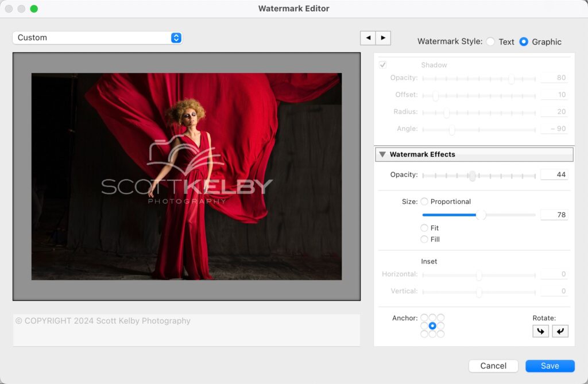
Task: Click the Shadow Offset field showing 10
Action: (x=554, y=95)
